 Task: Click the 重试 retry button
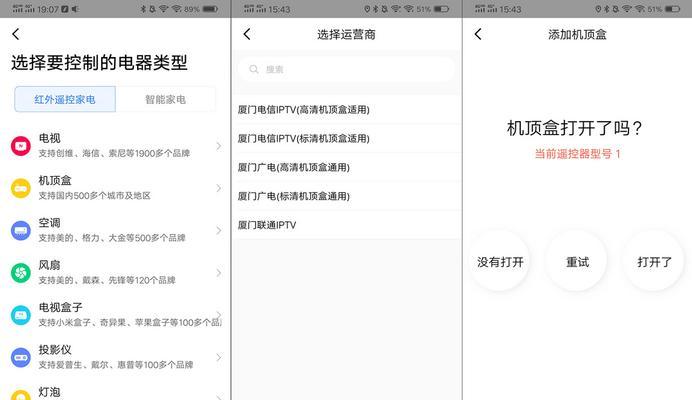pyautogui.click(x=577, y=262)
